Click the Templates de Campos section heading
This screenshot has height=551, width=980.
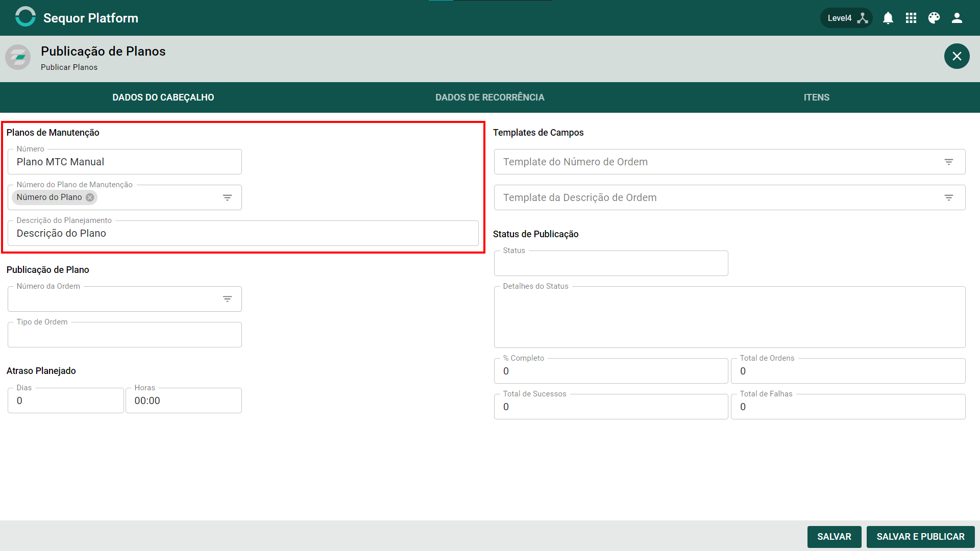[x=538, y=133]
